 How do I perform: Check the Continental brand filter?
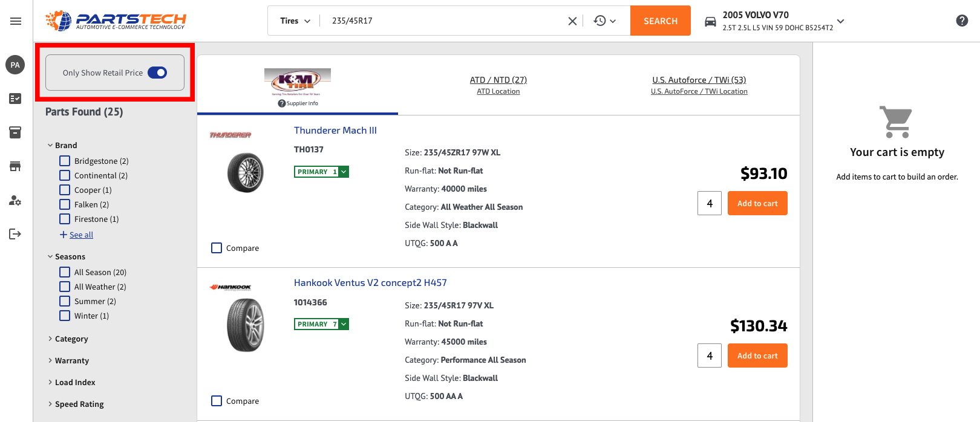(x=65, y=175)
